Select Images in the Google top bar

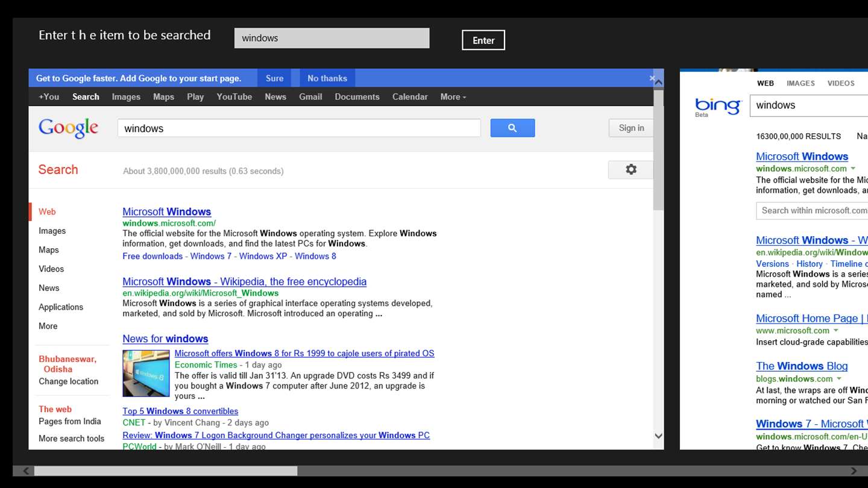point(126,97)
